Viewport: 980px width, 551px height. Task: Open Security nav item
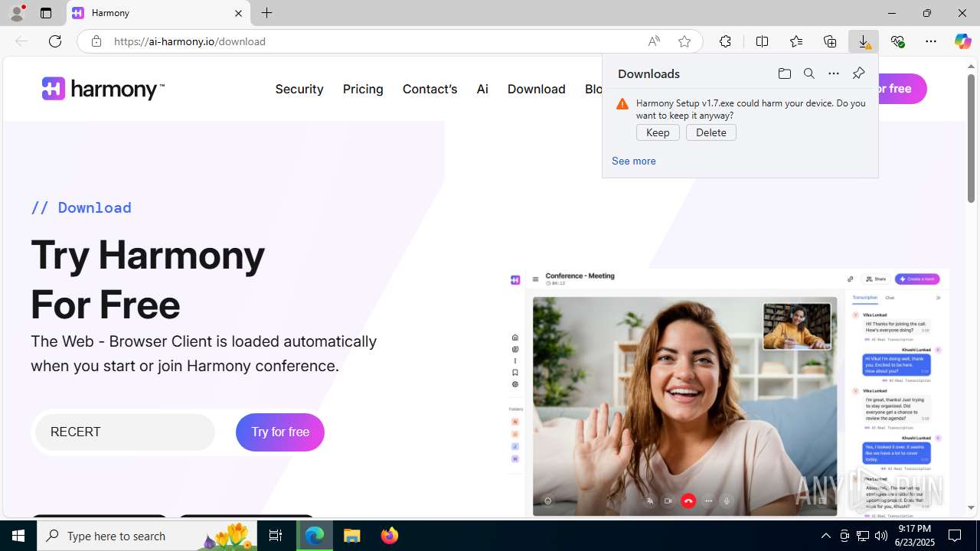[299, 89]
